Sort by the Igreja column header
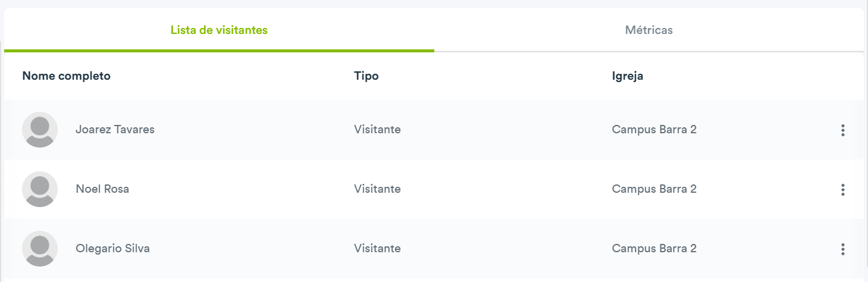 tap(628, 76)
